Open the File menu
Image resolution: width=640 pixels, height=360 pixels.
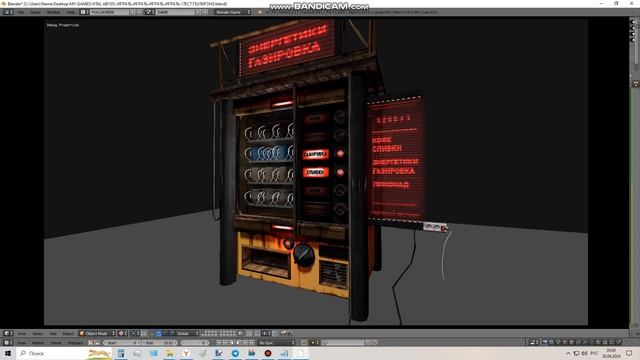click(20, 12)
